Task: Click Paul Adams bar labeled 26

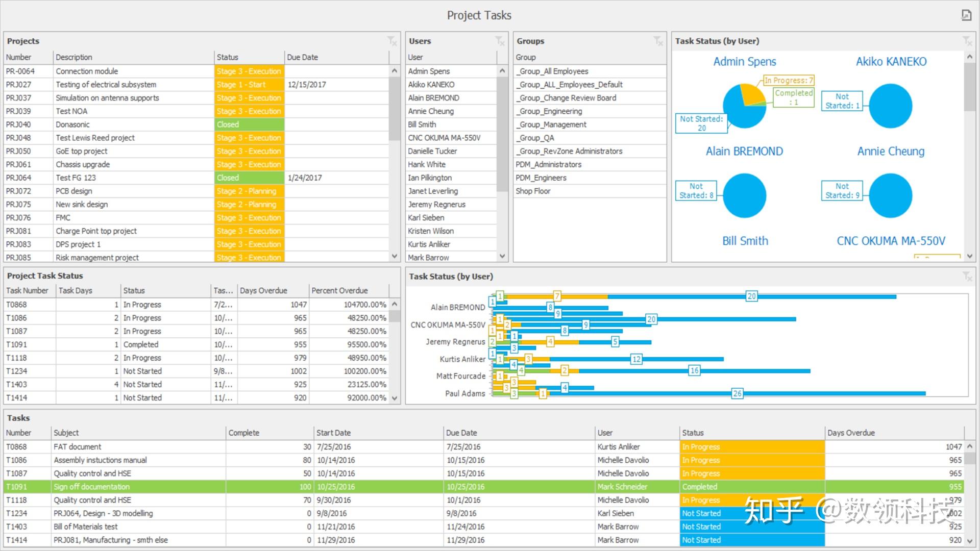Action: click(737, 393)
